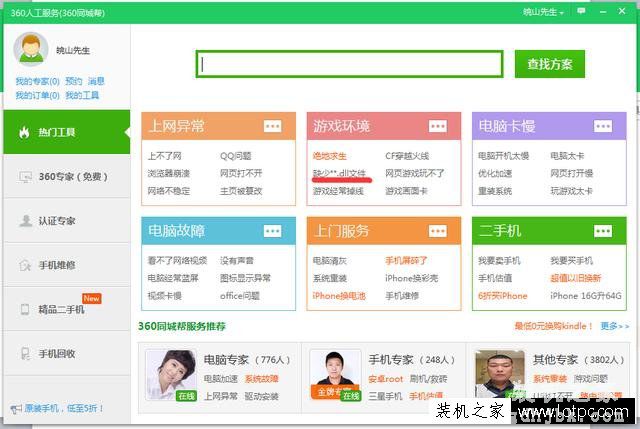Select 优化加速 under 电脑卡慢
The width and height of the screenshot is (640, 429).
(495, 173)
